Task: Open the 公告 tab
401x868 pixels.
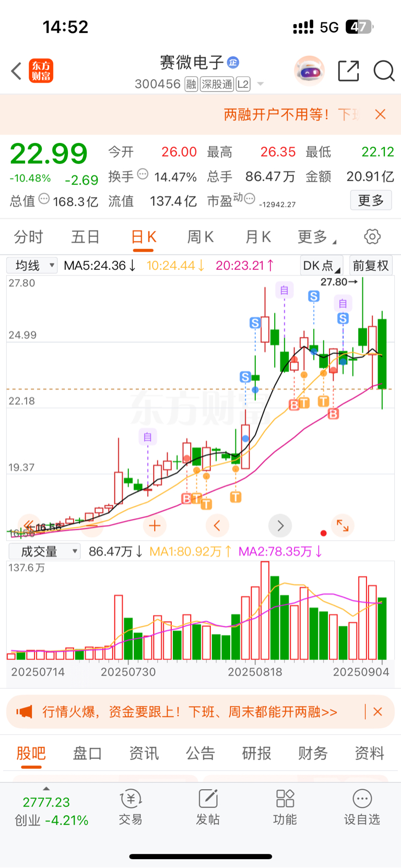Action: (200, 753)
